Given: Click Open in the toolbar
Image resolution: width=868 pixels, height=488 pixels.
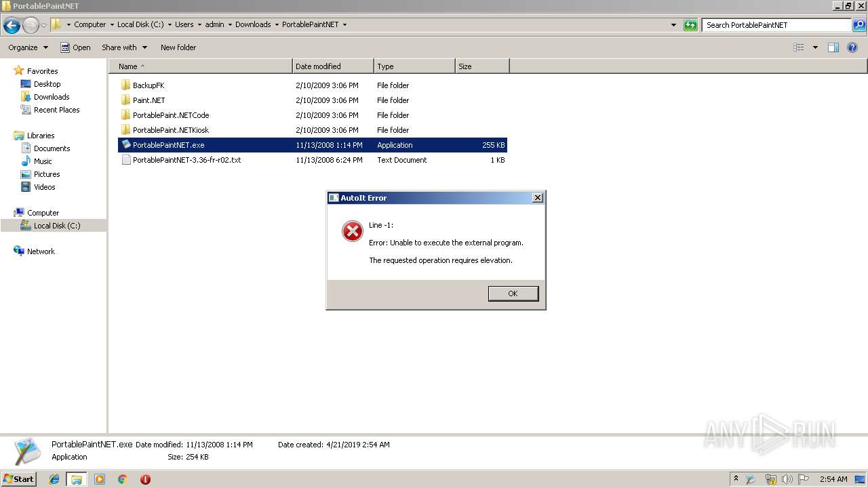Looking at the screenshot, I should 75,47.
